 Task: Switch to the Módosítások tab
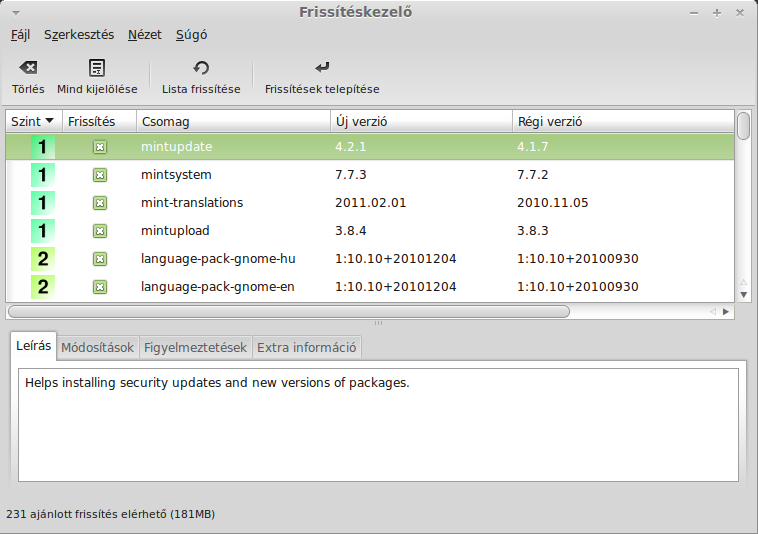[98, 347]
